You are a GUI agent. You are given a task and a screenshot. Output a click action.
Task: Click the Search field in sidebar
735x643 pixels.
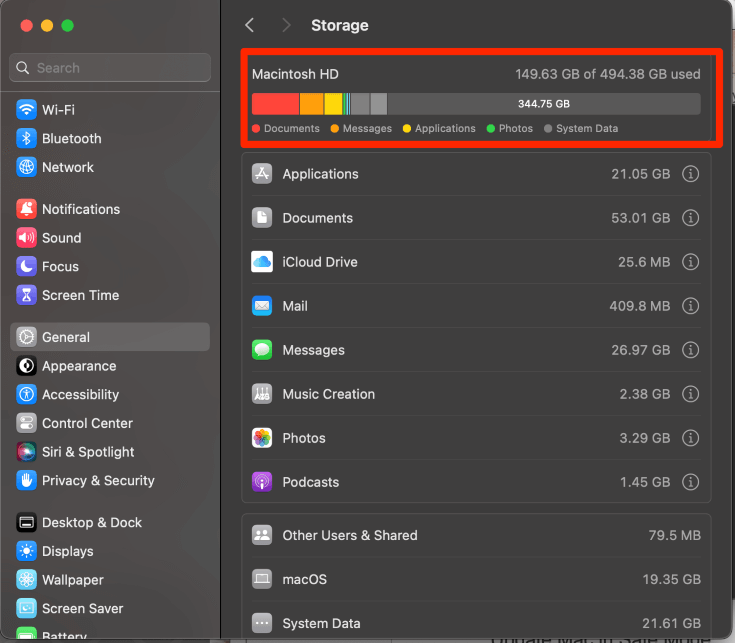(x=110, y=68)
